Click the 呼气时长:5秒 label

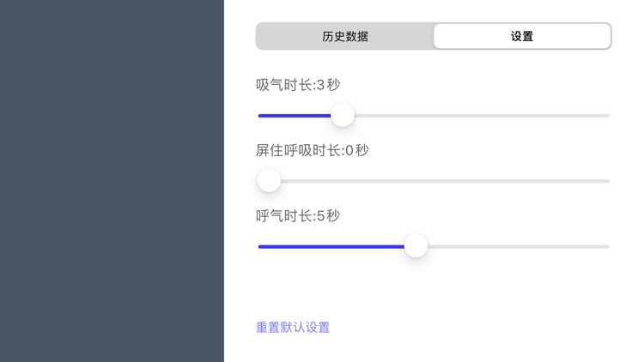pos(298,215)
